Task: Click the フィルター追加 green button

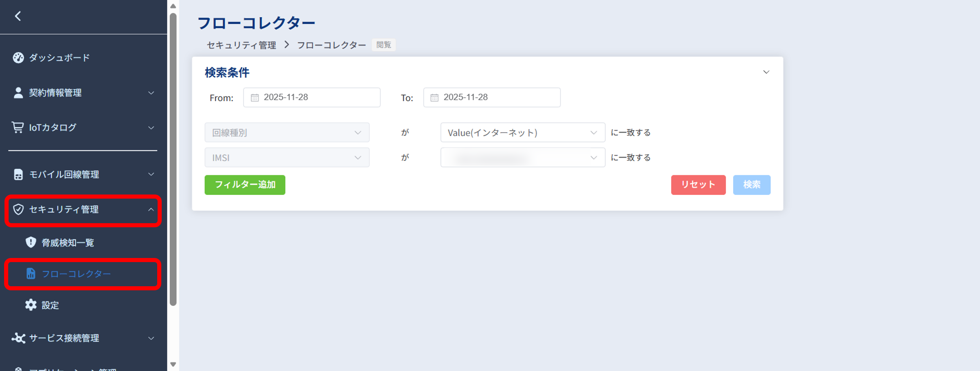Action: (x=244, y=185)
